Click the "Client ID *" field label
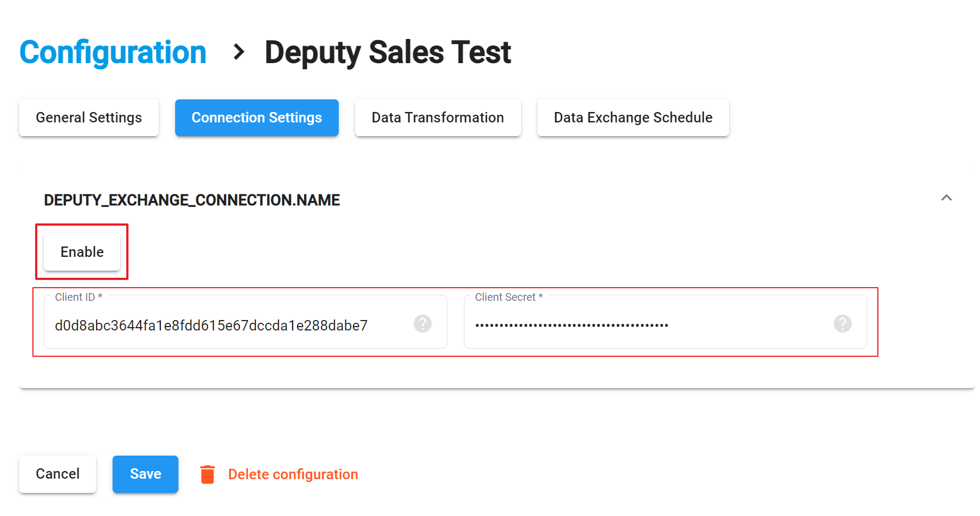This screenshot has width=980, height=516. (79, 297)
